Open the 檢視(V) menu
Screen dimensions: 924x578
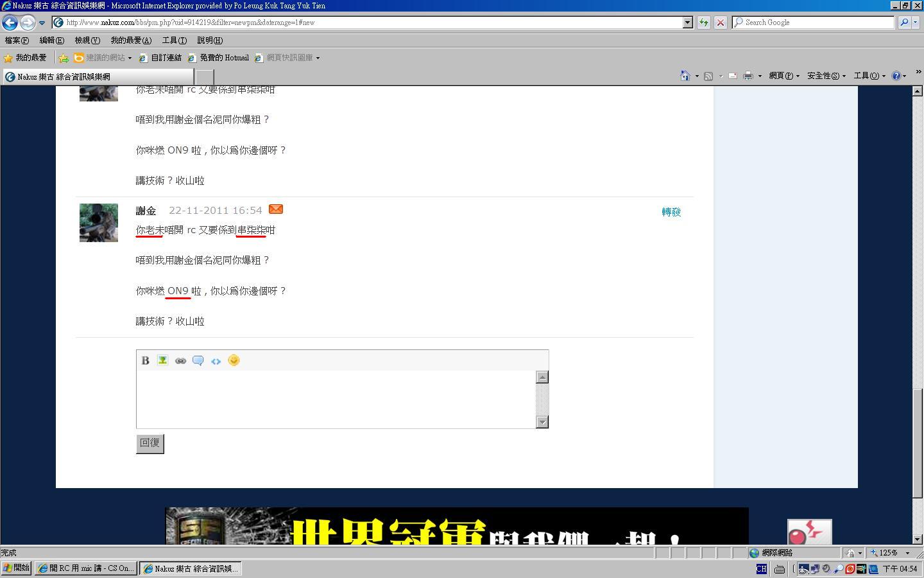[87, 40]
